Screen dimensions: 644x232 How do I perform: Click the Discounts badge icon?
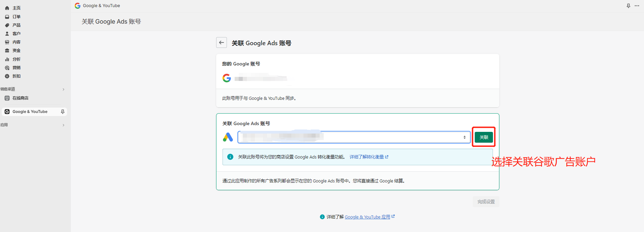7,76
